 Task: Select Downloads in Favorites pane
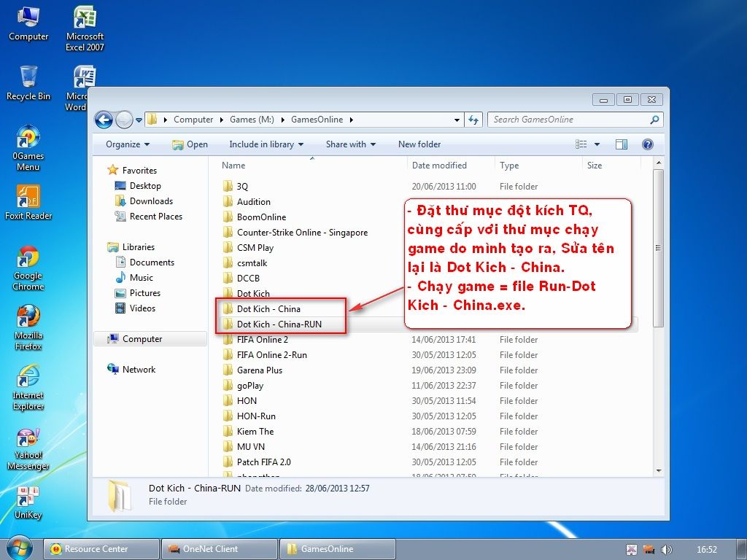tap(151, 201)
